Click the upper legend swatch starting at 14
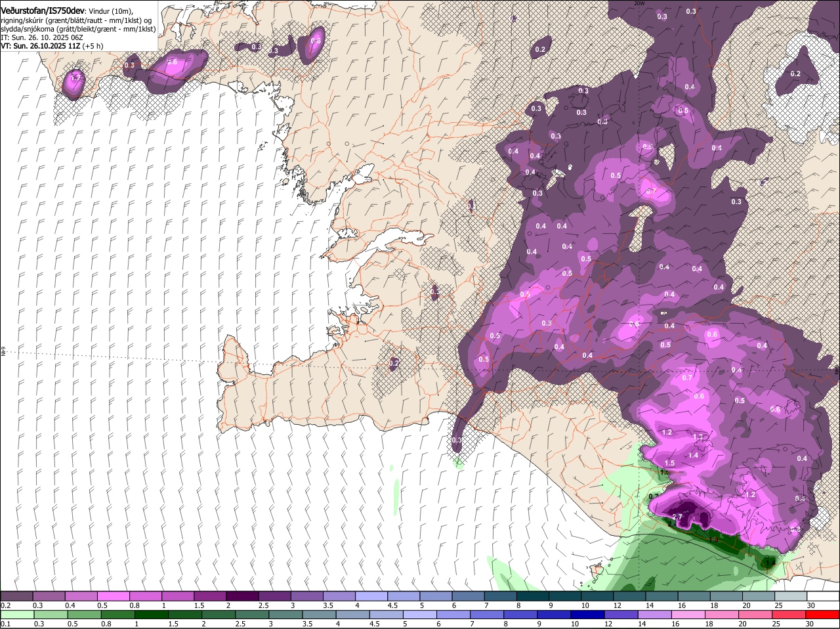840x629 pixels. click(x=660, y=596)
